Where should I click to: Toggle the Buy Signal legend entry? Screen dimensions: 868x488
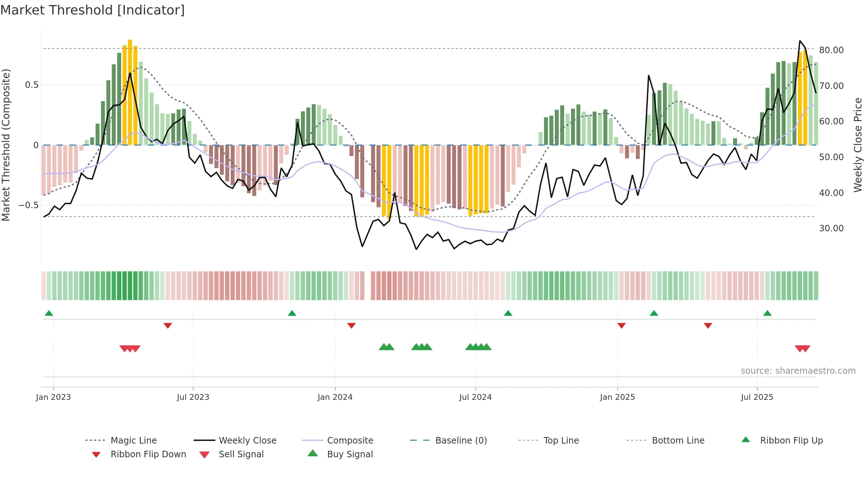pyautogui.click(x=340, y=454)
